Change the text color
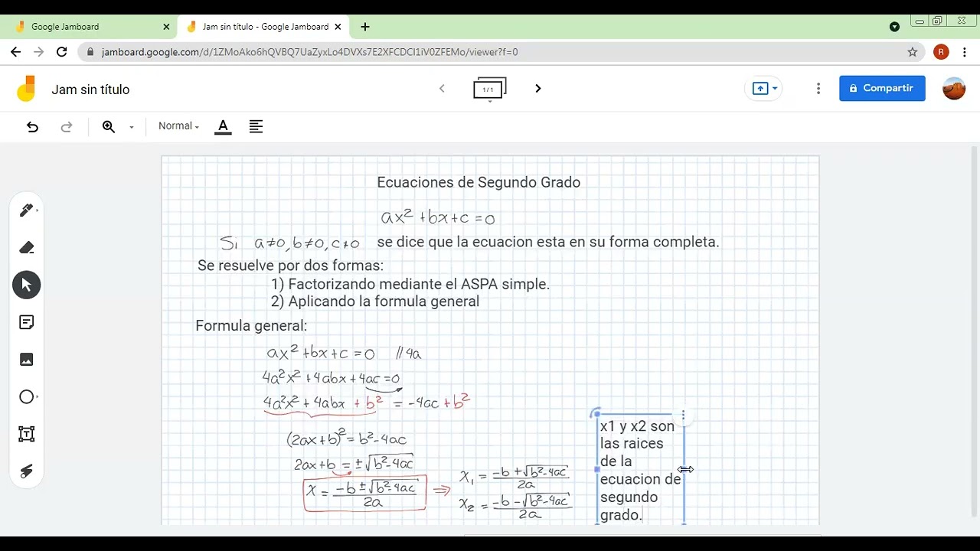The height and width of the screenshot is (551, 980). point(223,127)
